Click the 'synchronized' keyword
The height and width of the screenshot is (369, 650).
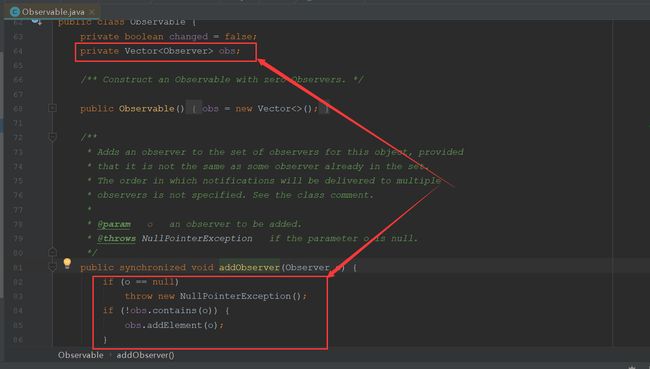click(152, 267)
